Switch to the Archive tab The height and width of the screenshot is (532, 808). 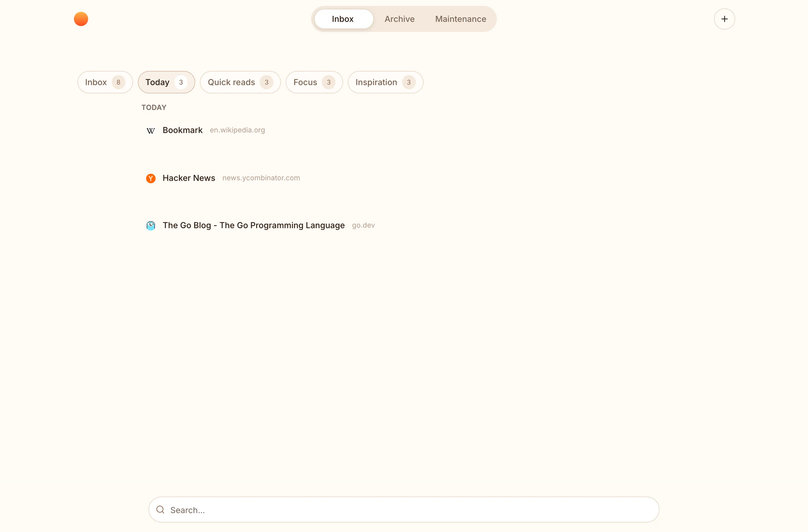399,19
